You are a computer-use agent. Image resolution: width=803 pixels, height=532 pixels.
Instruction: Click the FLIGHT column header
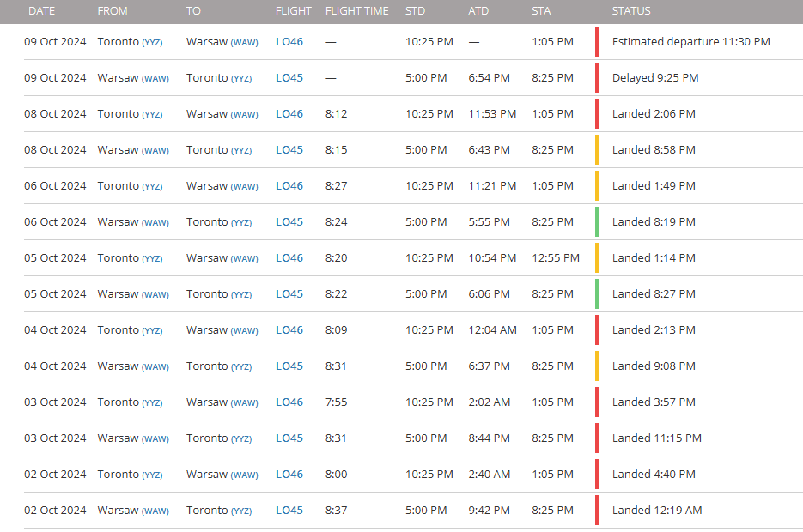point(294,11)
